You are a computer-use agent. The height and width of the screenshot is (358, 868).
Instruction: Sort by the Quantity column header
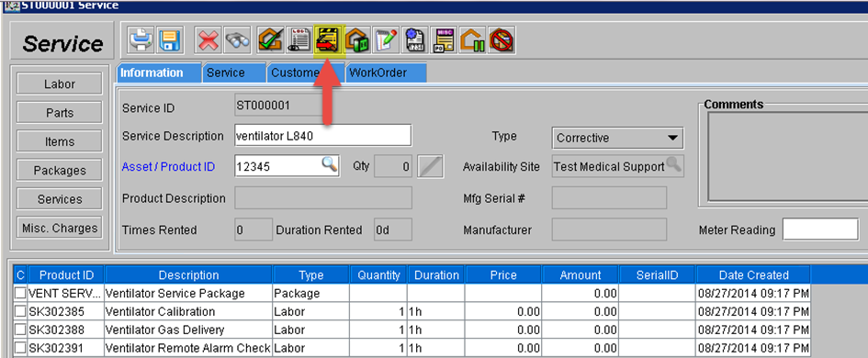[x=378, y=275]
